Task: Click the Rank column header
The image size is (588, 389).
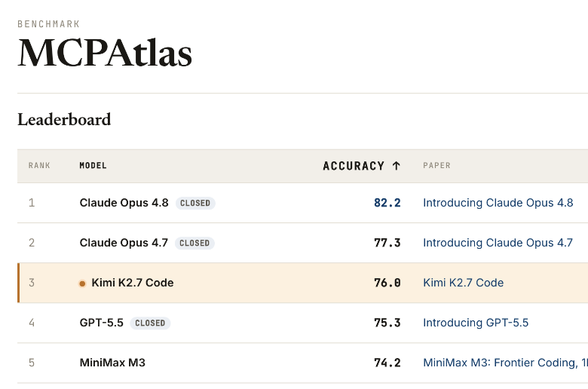Action: pos(39,165)
